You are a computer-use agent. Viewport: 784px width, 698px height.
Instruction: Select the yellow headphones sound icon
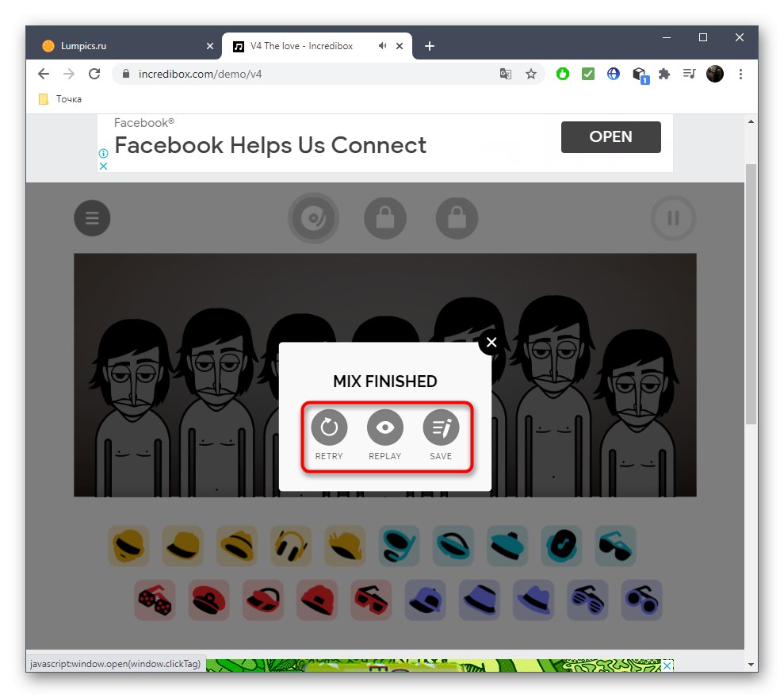tap(291, 546)
